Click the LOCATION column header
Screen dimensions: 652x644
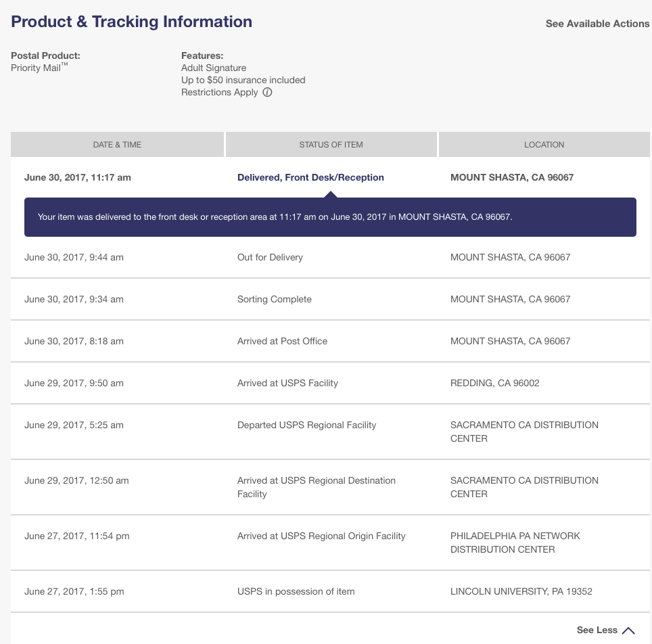pos(544,144)
